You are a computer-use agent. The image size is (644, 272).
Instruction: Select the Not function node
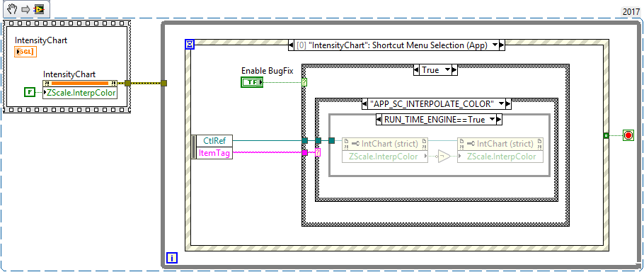[x=444, y=157]
